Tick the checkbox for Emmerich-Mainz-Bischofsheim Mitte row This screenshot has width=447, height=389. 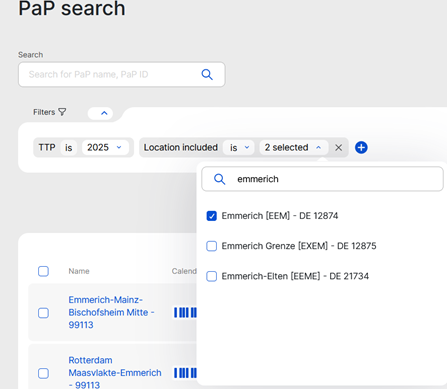pos(43,313)
